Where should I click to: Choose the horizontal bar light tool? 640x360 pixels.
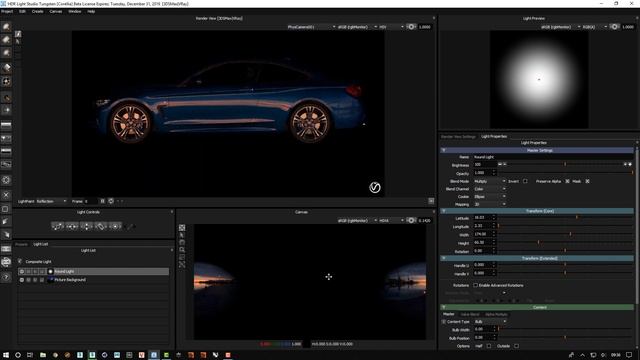(x=6, y=124)
